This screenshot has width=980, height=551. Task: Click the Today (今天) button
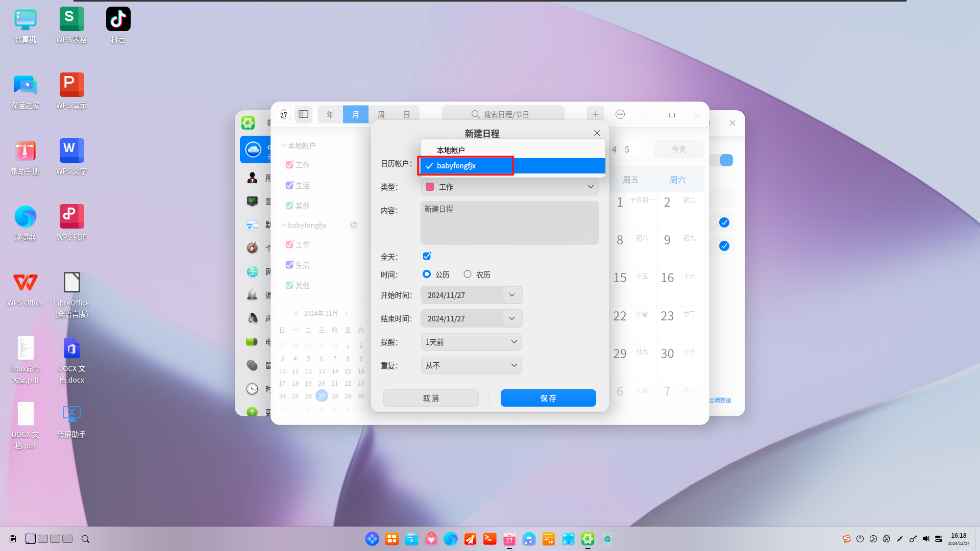click(x=679, y=149)
